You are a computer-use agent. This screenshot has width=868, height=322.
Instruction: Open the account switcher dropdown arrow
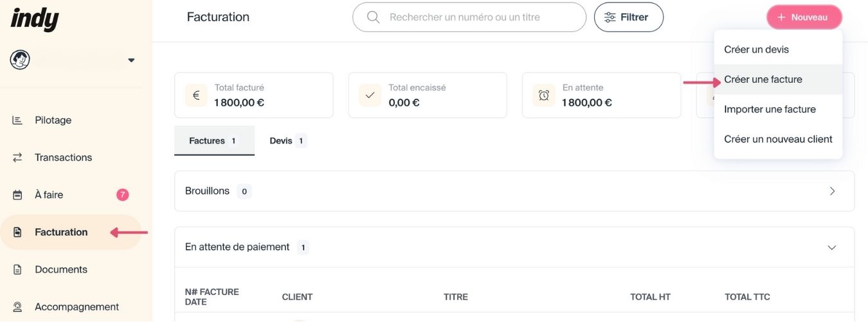point(131,60)
